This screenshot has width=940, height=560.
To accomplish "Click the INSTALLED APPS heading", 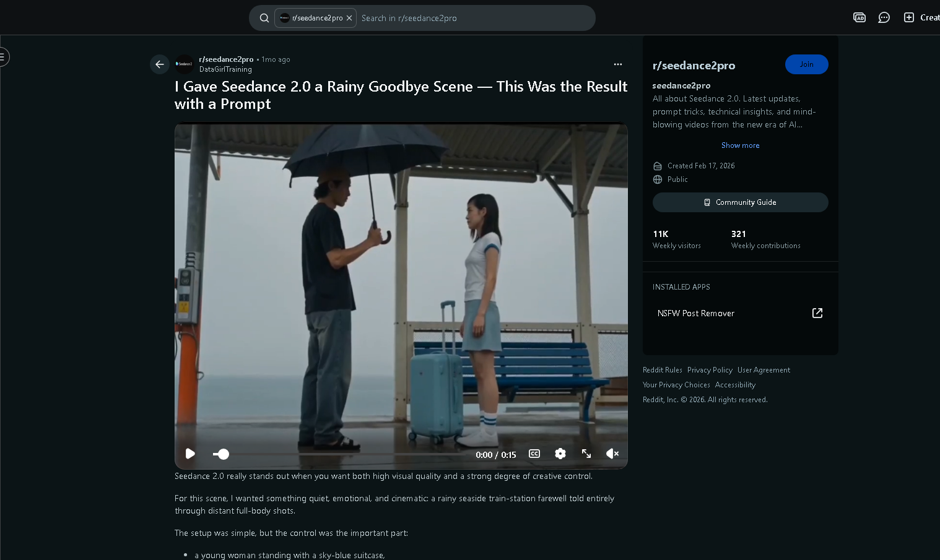I will [681, 287].
